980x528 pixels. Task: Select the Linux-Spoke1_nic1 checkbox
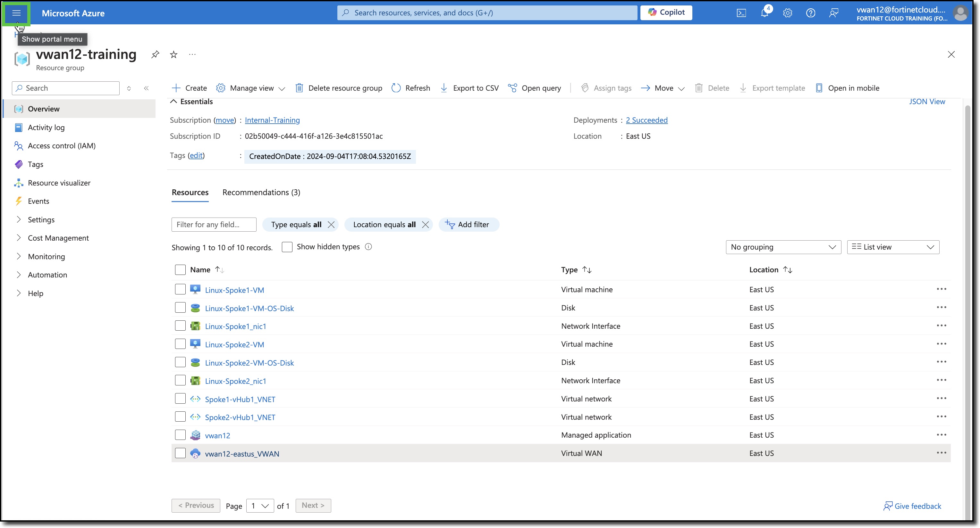click(180, 326)
